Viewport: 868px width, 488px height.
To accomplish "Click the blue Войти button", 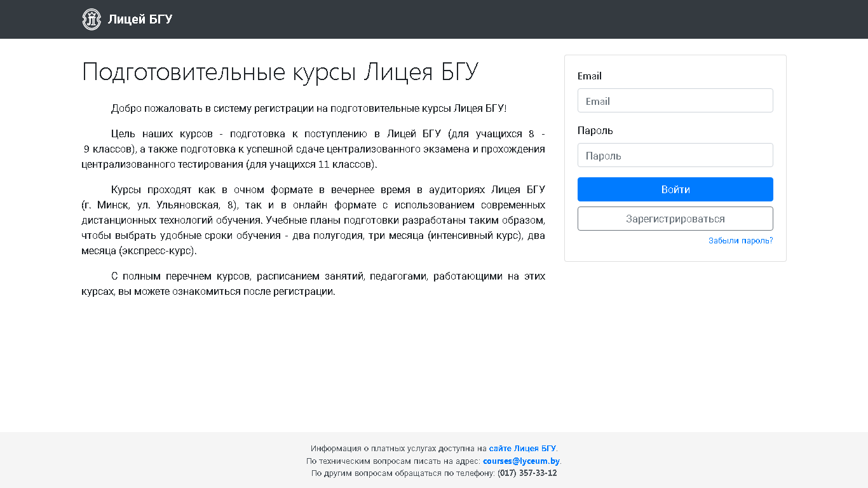I will coord(675,189).
